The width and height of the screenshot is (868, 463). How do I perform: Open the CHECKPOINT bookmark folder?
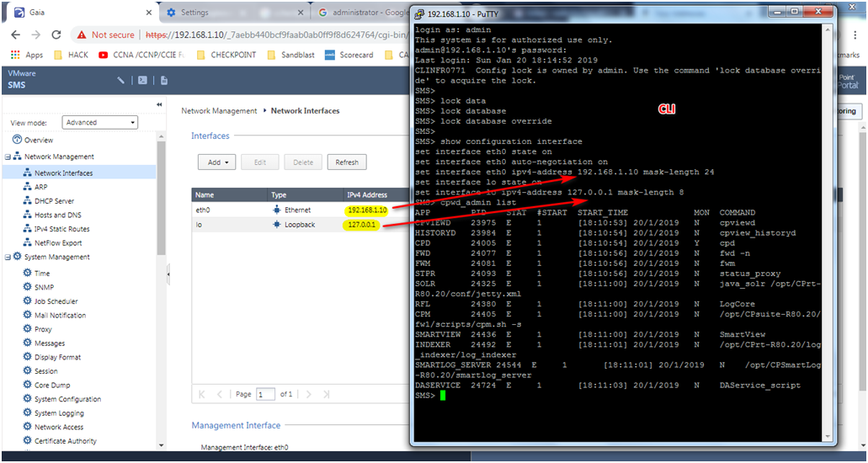tap(226, 55)
